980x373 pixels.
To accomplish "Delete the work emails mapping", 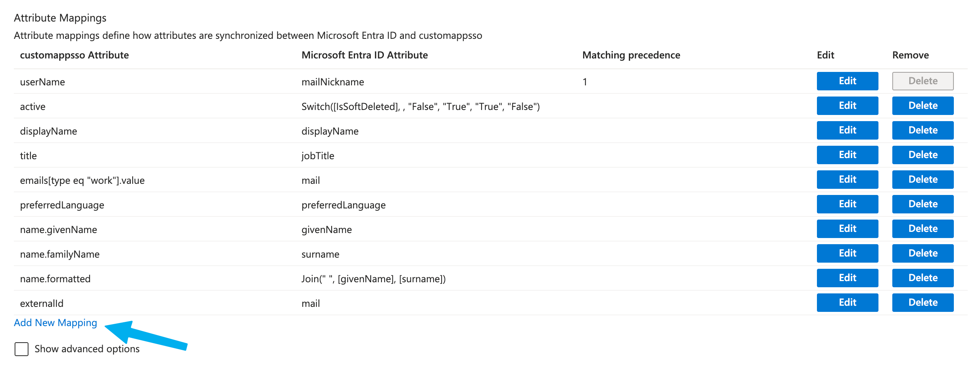I will (x=923, y=180).
